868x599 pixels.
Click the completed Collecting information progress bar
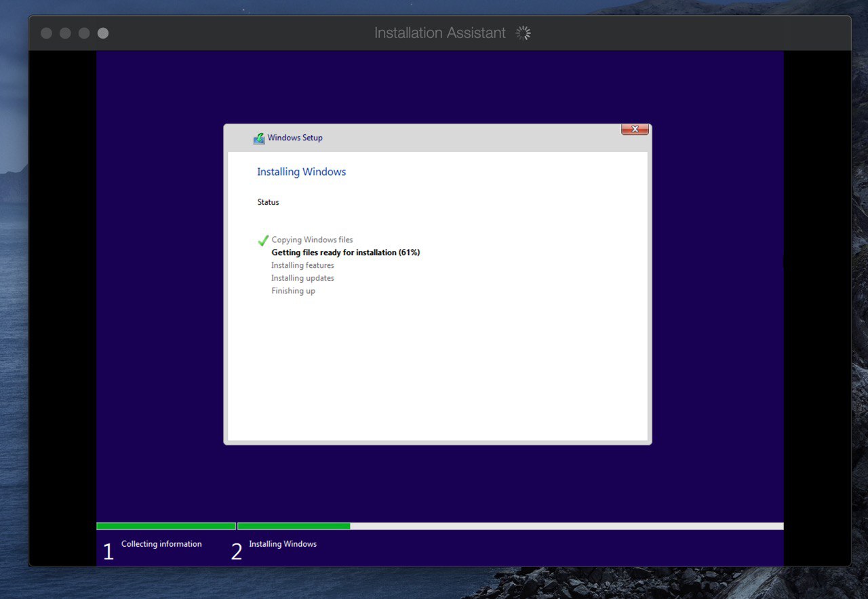coord(166,526)
